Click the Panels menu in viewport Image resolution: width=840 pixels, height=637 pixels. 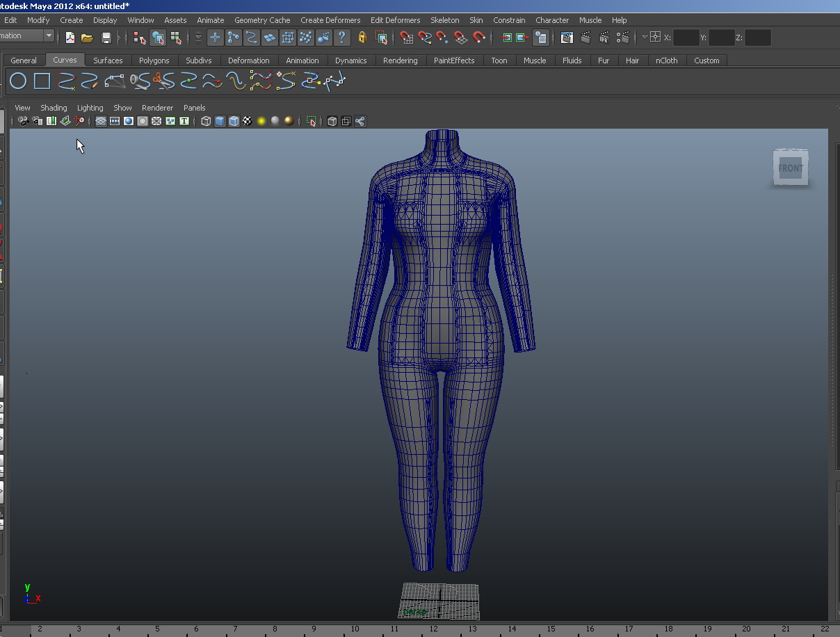(194, 108)
